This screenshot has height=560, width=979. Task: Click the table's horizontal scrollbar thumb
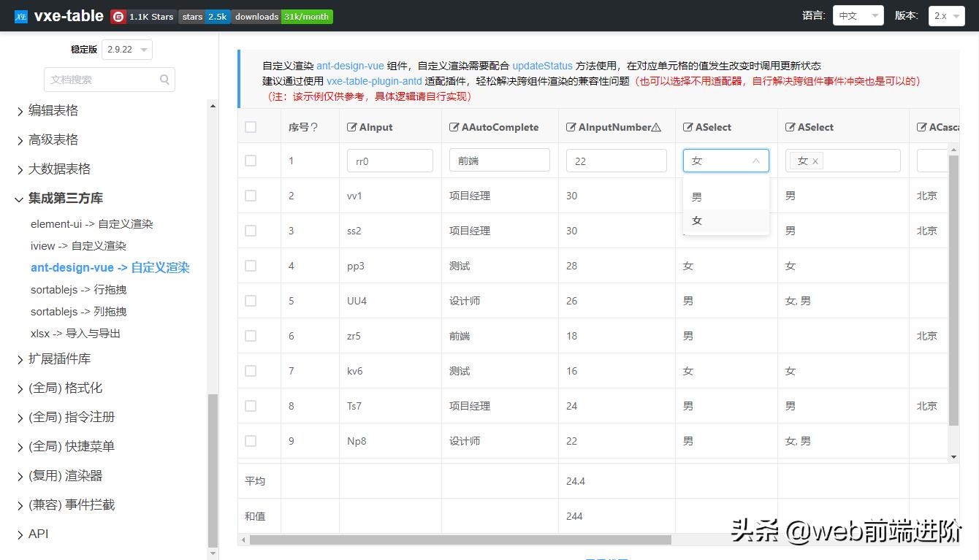[460, 540]
